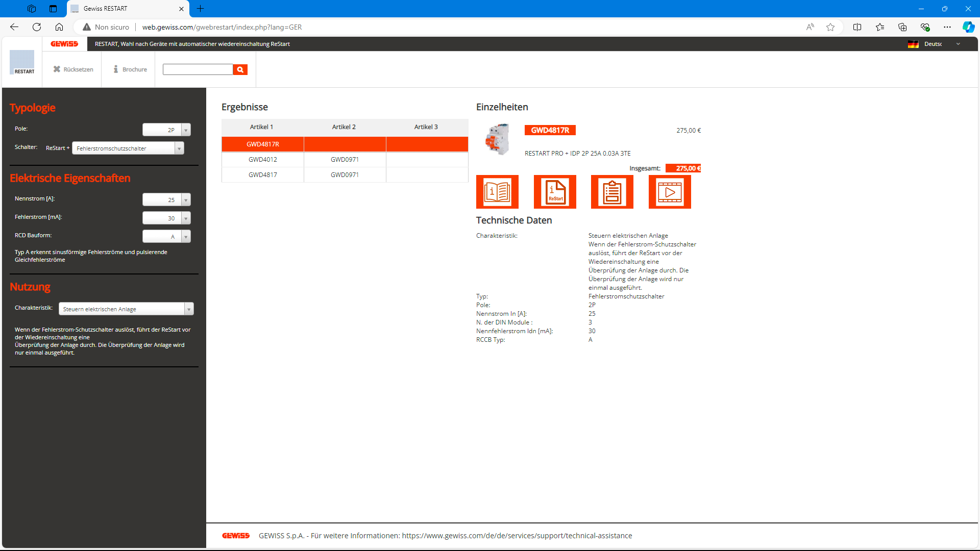Image resolution: width=980 pixels, height=551 pixels.
Task: Select the Gewiss RESTART tab
Action: (128, 9)
